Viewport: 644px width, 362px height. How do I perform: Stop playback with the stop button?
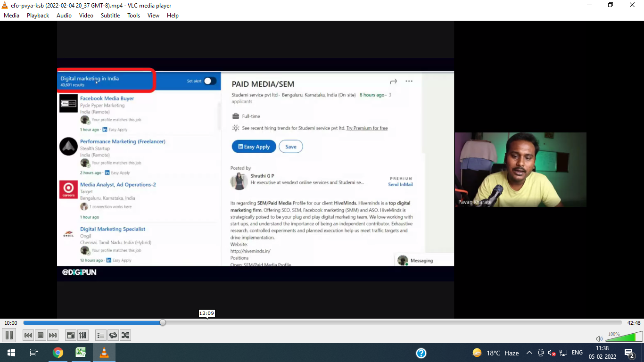point(41,335)
